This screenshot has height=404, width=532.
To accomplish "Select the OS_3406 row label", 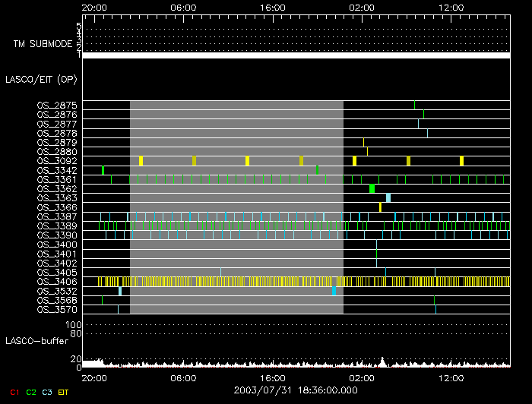I will (x=57, y=282).
